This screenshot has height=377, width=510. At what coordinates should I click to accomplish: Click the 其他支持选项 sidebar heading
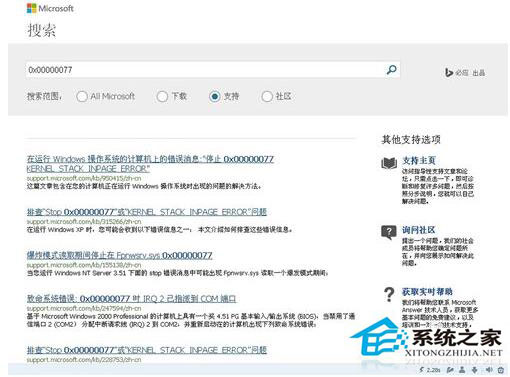click(x=411, y=139)
